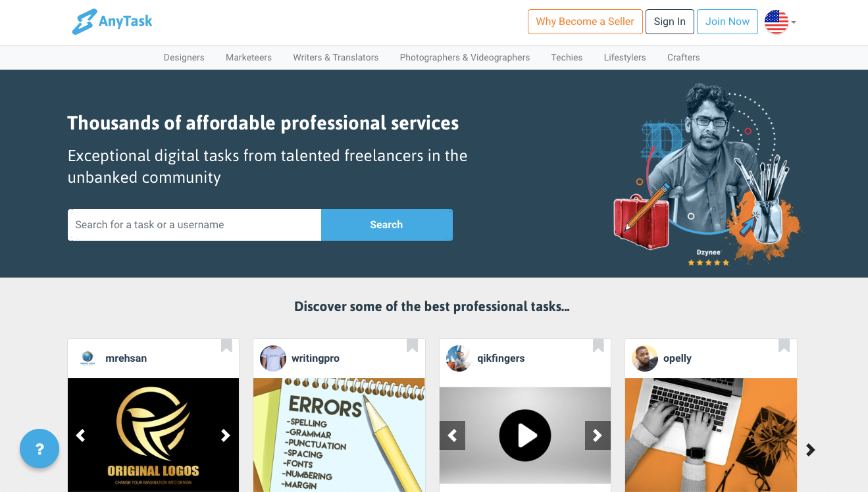Image resolution: width=868 pixels, height=492 pixels.
Task: Bookmark the writingpro task card
Action: point(412,345)
